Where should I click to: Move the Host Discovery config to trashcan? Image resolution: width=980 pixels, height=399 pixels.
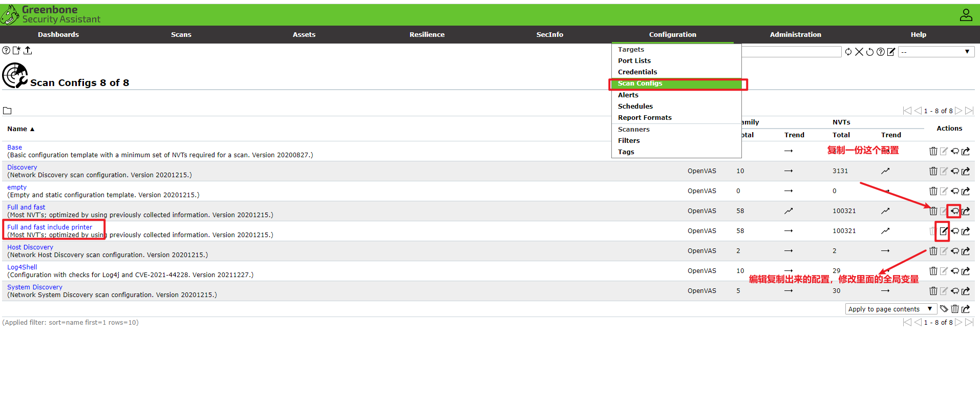pyautogui.click(x=933, y=251)
